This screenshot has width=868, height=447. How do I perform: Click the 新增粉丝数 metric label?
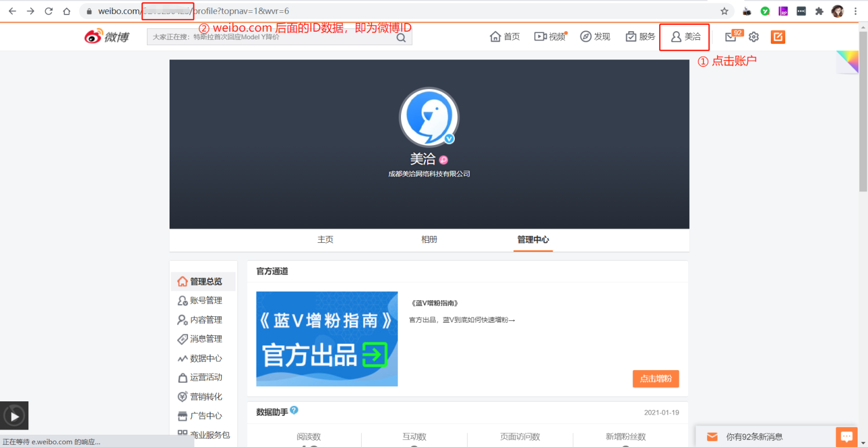click(x=626, y=437)
